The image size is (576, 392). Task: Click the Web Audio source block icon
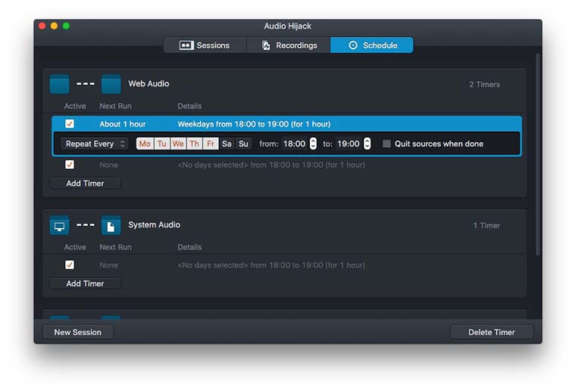pos(59,84)
